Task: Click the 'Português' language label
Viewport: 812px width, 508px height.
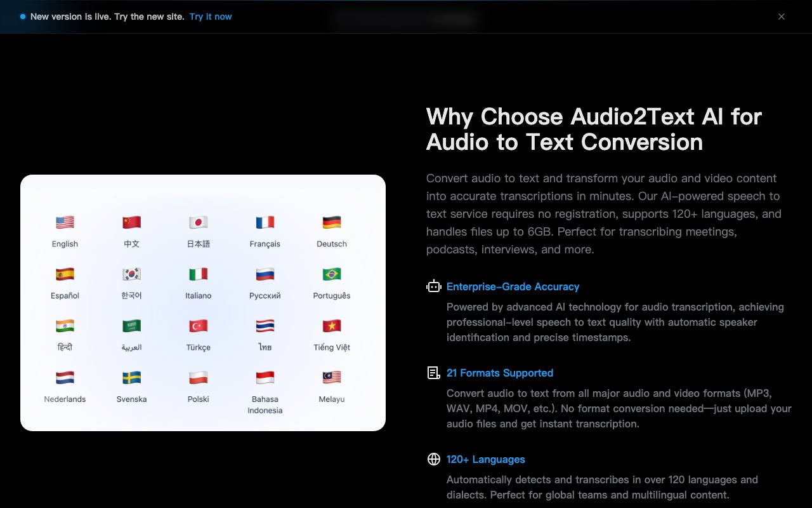Action: [332, 295]
